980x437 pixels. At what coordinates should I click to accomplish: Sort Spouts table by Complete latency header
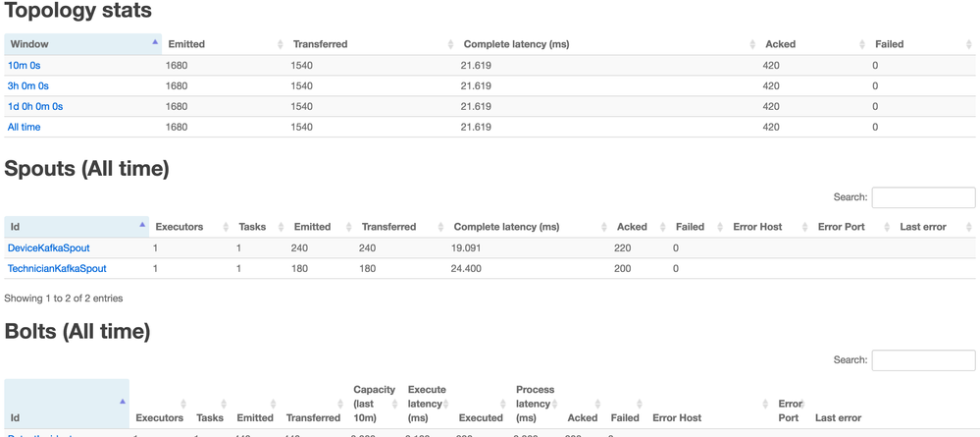click(x=506, y=227)
